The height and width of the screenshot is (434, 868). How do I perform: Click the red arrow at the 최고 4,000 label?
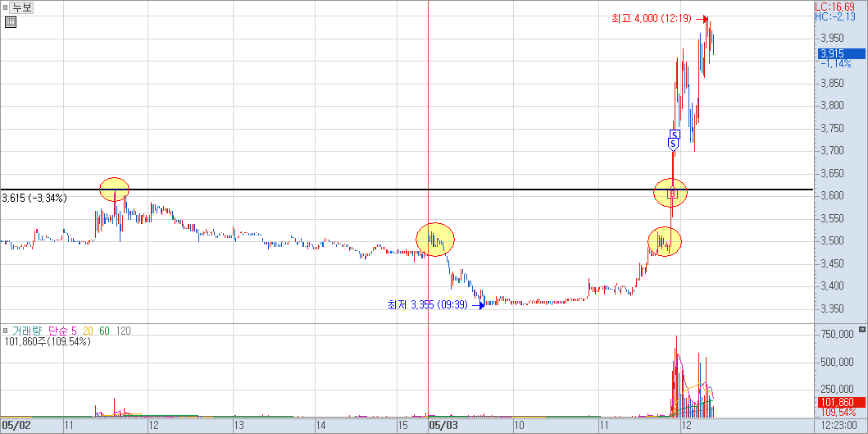point(702,20)
